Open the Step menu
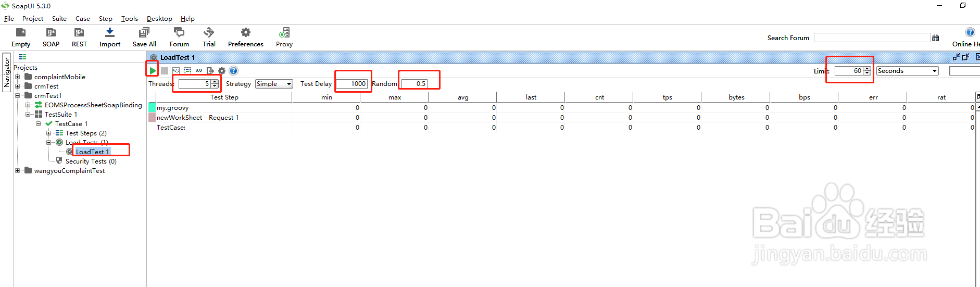This screenshot has height=287, width=980. [106, 18]
